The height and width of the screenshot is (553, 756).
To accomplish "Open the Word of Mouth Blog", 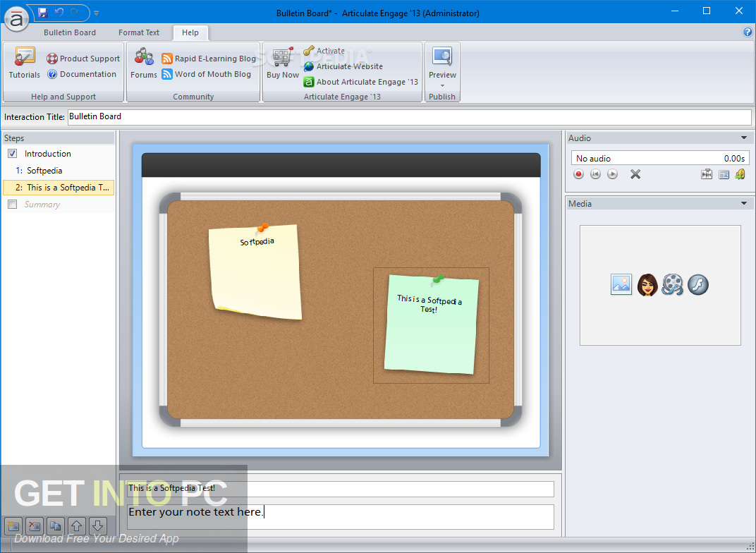I will pyautogui.click(x=207, y=74).
